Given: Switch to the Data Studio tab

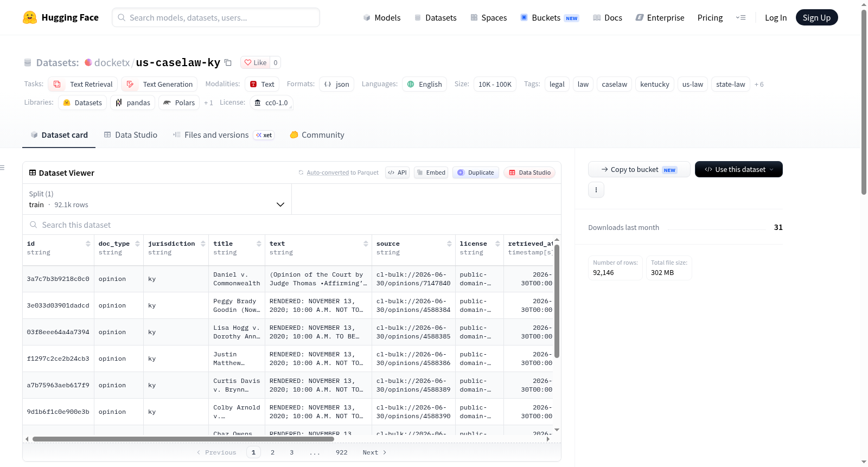Looking at the screenshot, I should 130,135.
